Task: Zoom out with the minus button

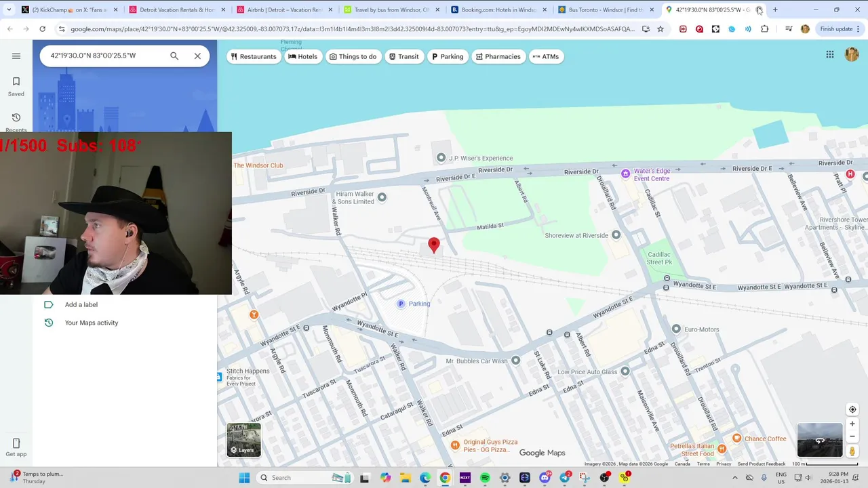Action: (852, 436)
